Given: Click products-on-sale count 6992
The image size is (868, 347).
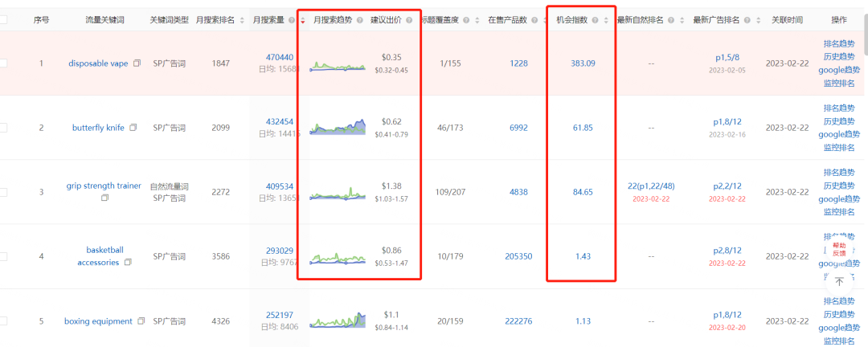Looking at the screenshot, I should (x=518, y=127).
